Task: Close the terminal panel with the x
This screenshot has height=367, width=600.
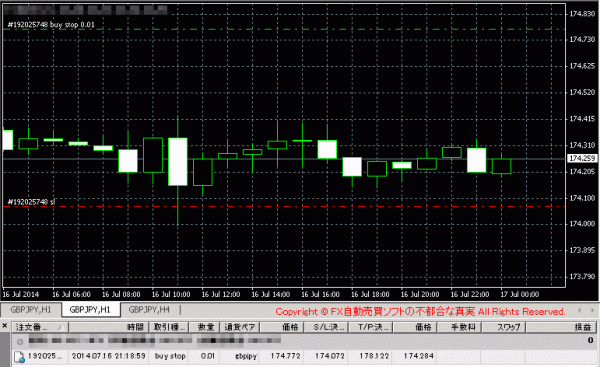Action: [x=5, y=326]
